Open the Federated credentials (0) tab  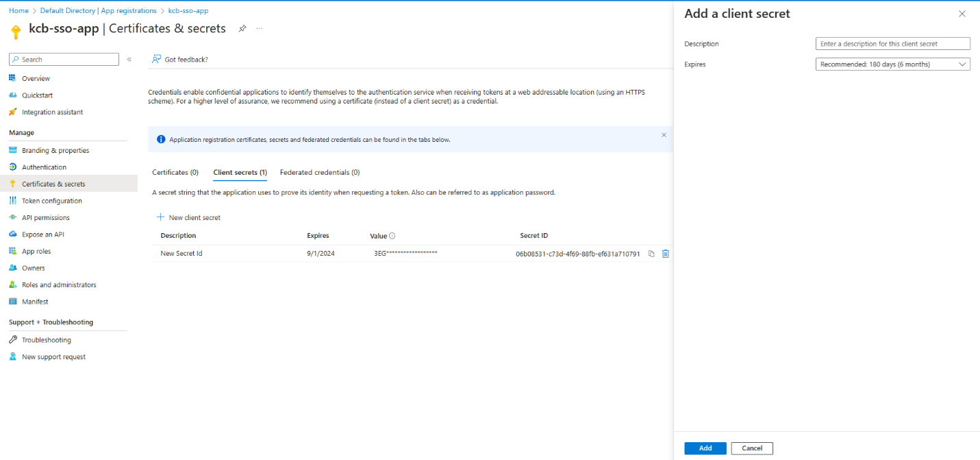point(320,172)
